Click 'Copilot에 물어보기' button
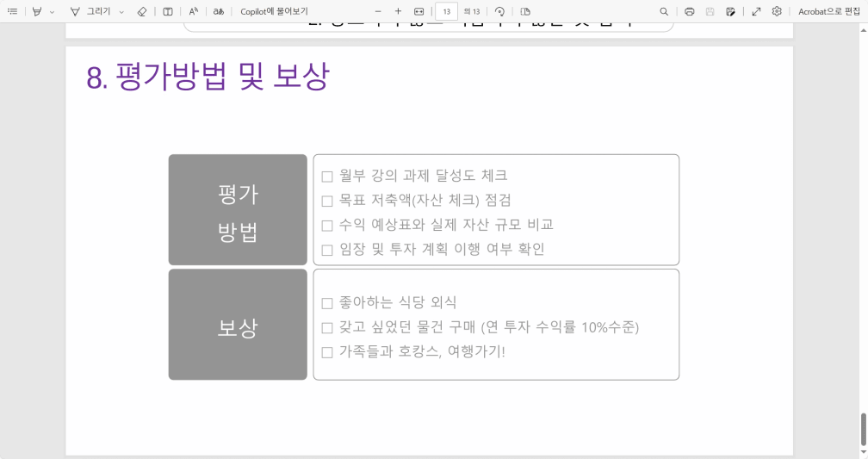 pos(274,11)
